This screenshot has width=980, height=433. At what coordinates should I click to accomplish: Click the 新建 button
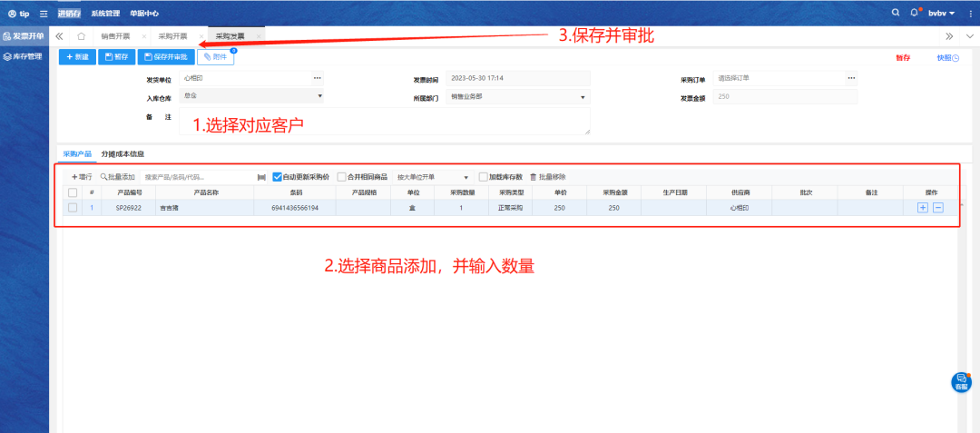[77, 57]
